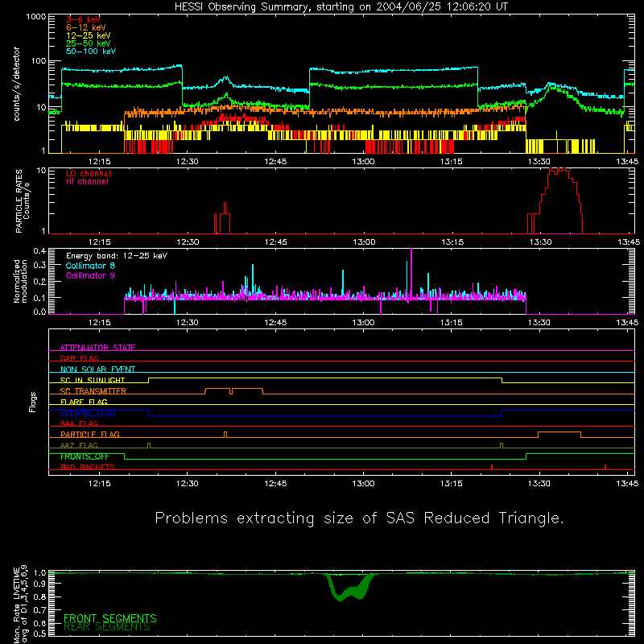This screenshot has height=644, width=644.
Task: Click the green 25-50 keV legend entry
Action: [x=89, y=43]
